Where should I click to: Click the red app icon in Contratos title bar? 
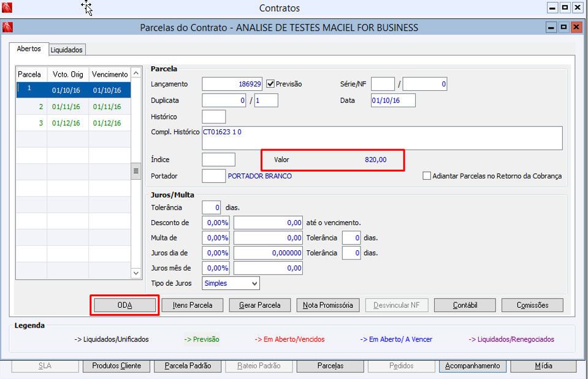7,7
